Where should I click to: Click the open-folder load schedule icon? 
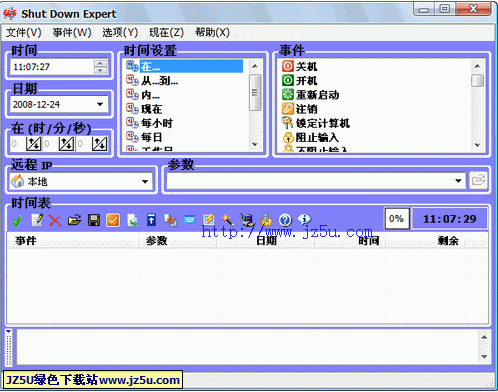[x=75, y=220]
